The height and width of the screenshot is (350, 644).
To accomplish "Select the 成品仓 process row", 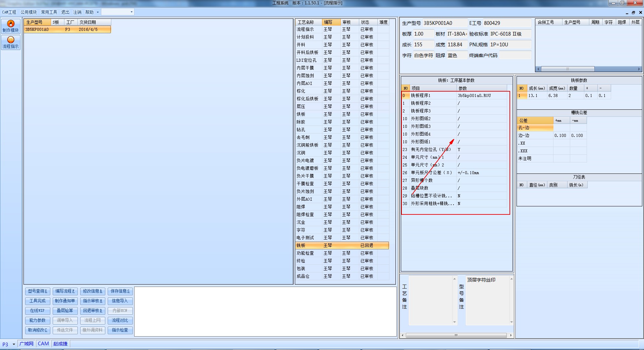I will click(x=342, y=277).
